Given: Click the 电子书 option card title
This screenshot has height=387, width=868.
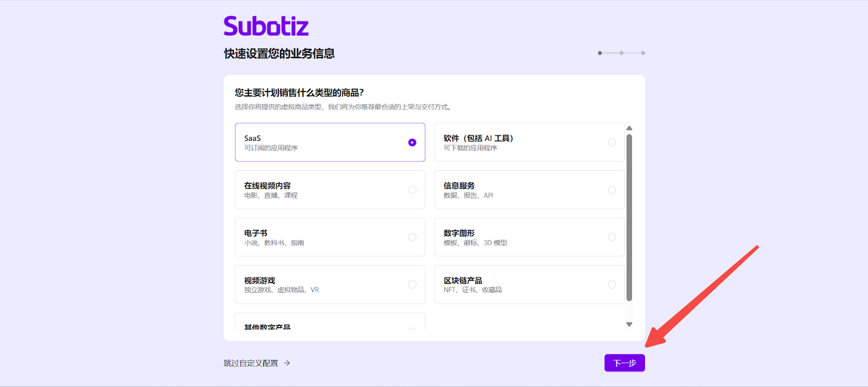Looking at the screenshot, I should (256, 233).
